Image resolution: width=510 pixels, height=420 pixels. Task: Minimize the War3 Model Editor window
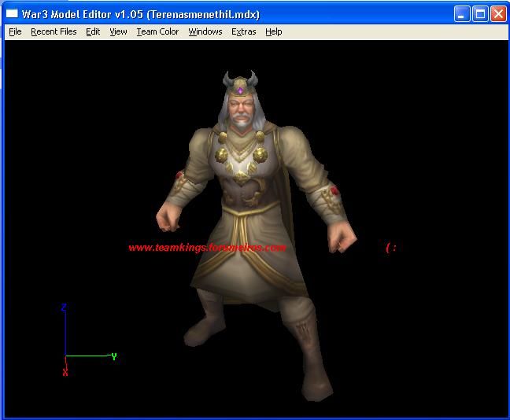tap(461, 14)
